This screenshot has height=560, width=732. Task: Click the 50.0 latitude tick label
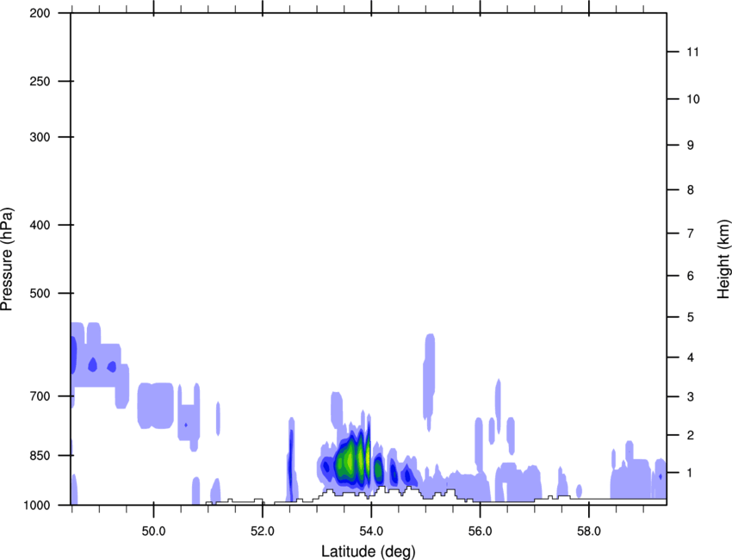coord(153,532)
